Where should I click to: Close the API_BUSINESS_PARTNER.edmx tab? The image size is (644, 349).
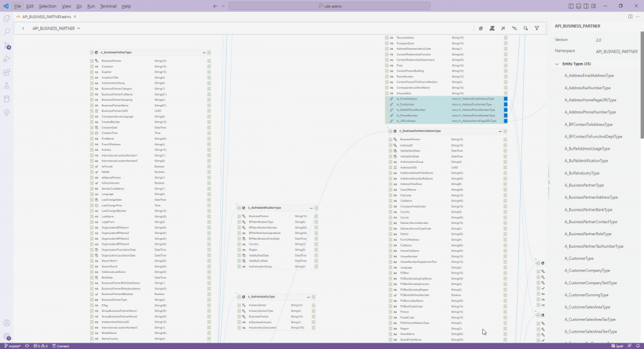click(75, 17)
